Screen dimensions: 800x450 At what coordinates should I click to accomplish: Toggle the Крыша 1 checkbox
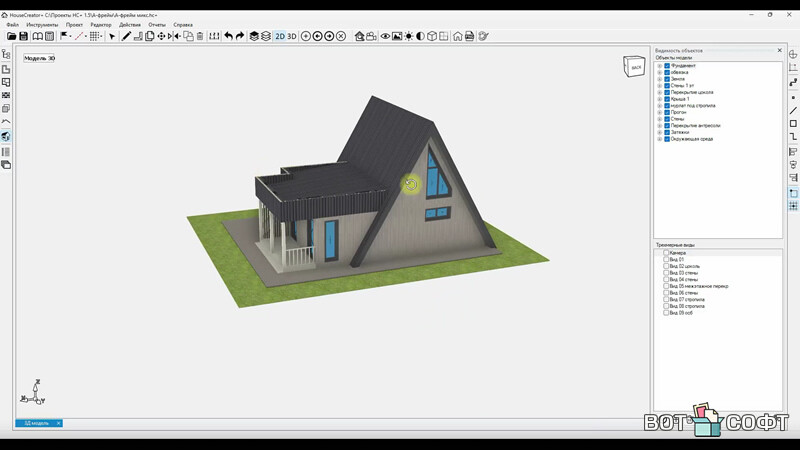click(667, 99)
